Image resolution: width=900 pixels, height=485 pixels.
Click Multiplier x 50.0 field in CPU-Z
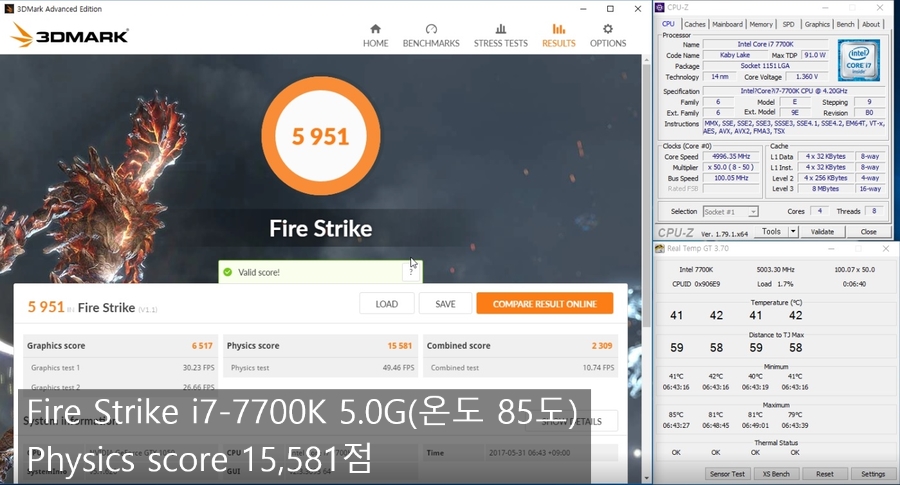tap(731, 167)
